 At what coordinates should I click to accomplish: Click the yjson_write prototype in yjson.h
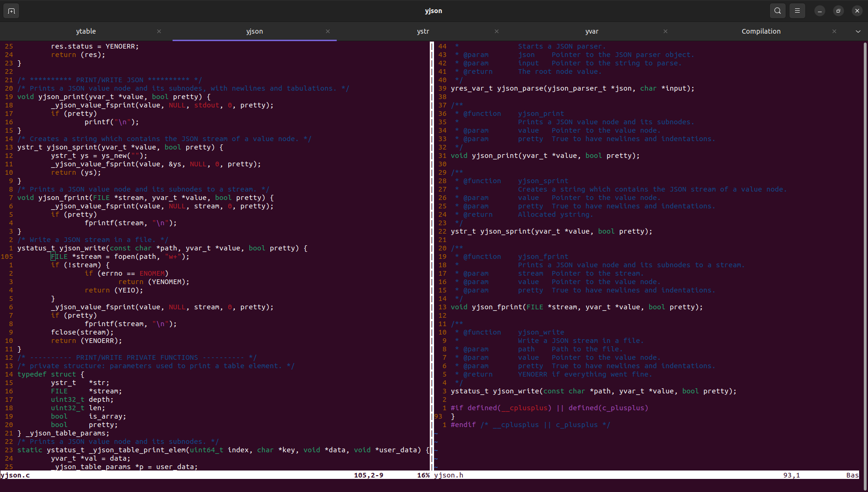point(594,391)
